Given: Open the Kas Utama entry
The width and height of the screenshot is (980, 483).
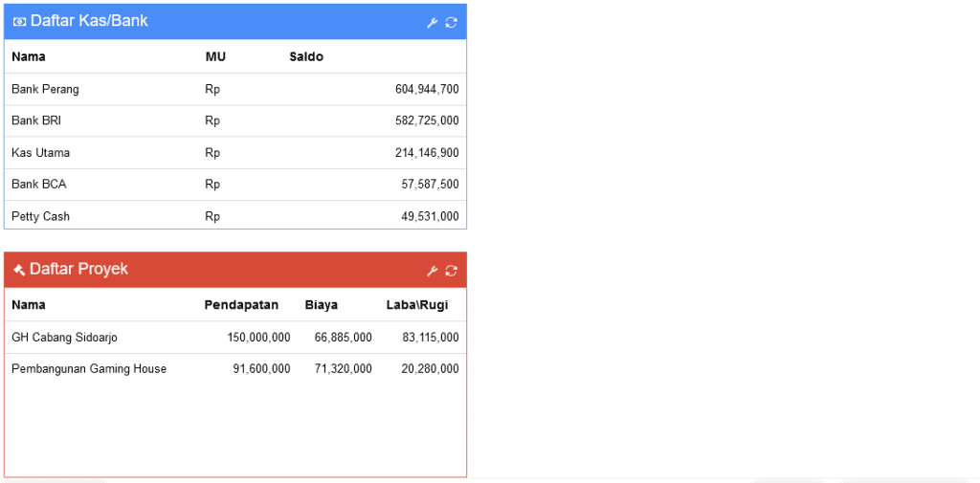Looking at the screenshot, I should pos(235,152).
